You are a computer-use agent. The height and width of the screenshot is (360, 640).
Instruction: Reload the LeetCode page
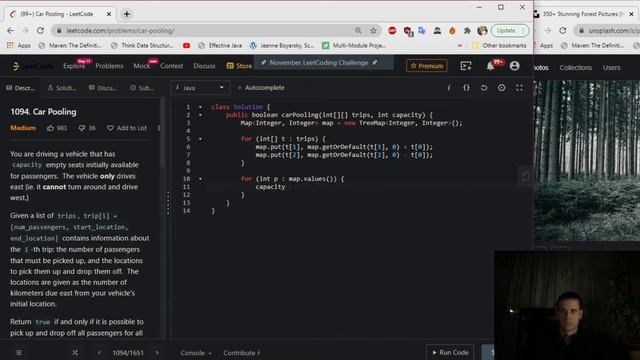(x=40, y=31)
